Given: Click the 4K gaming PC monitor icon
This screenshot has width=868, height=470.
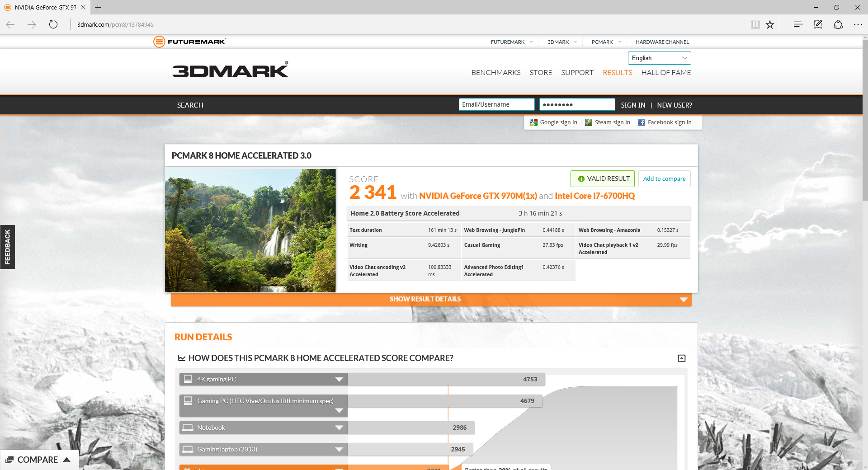Looking at the screenshot, I should click(188, 379).
